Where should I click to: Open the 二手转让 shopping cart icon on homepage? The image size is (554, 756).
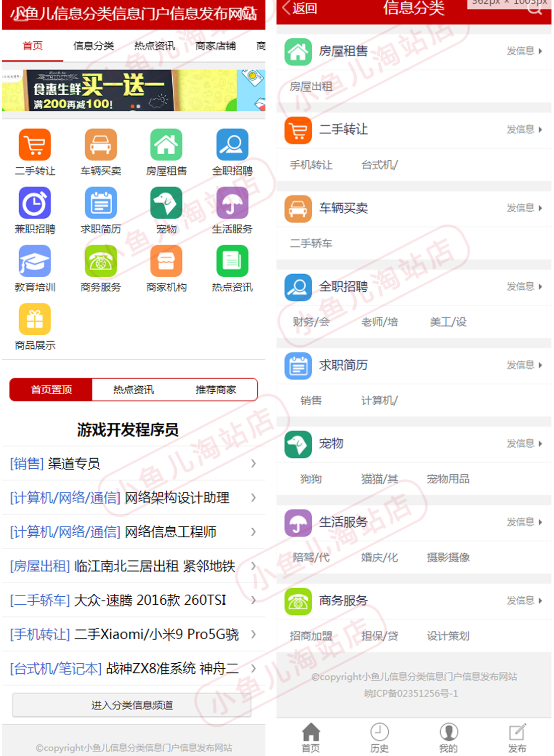(35, 145)
